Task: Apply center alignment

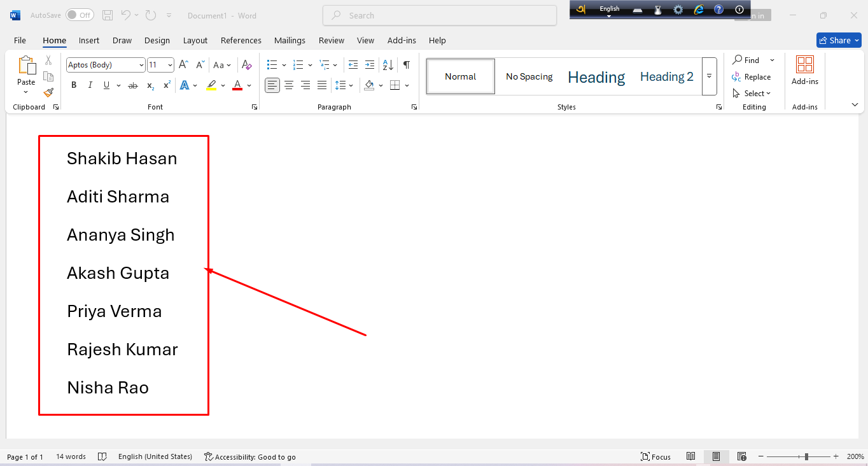Action: point(289,85)
